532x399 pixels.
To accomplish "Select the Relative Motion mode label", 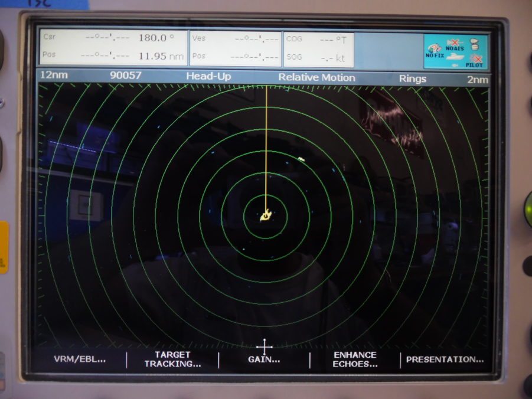I will [316, 77].
